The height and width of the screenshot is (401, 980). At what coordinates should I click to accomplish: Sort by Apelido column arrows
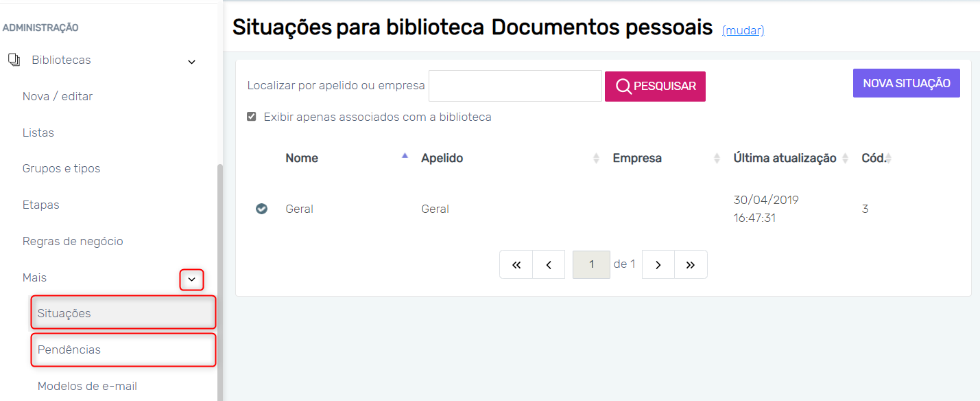click(x=596, y=159)
